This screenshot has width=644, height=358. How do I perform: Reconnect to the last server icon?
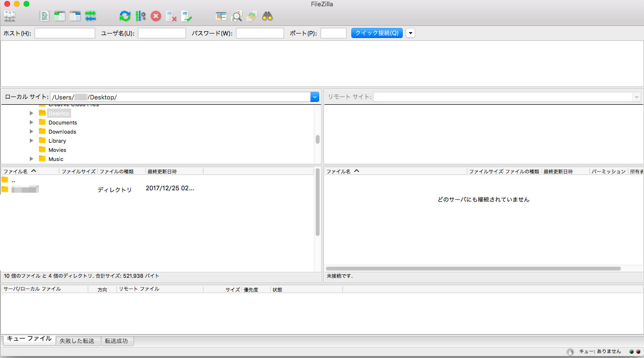click(x=186, y=16)
